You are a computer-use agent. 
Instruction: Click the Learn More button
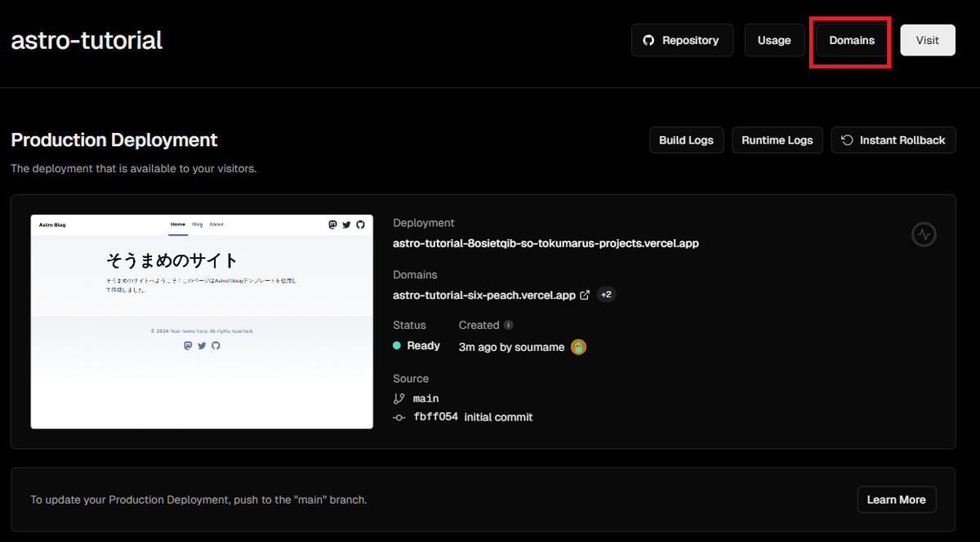pos(896,500)
